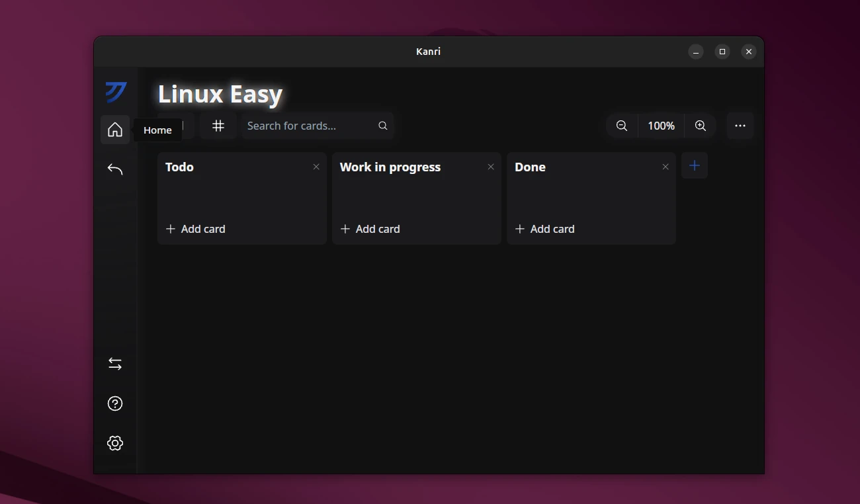Zoom in using the magnifier plus icon
This screenshot has width=860, height=504.
(701, 126)
